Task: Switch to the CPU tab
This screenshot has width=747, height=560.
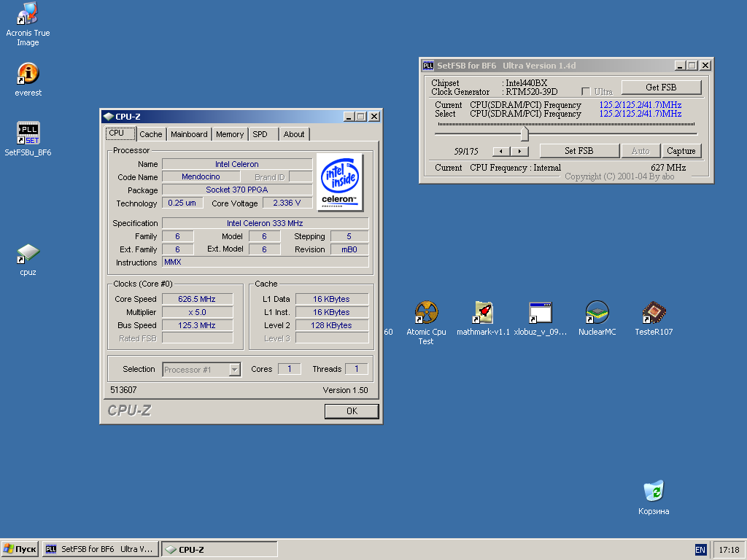Action: tap(120, 133)
